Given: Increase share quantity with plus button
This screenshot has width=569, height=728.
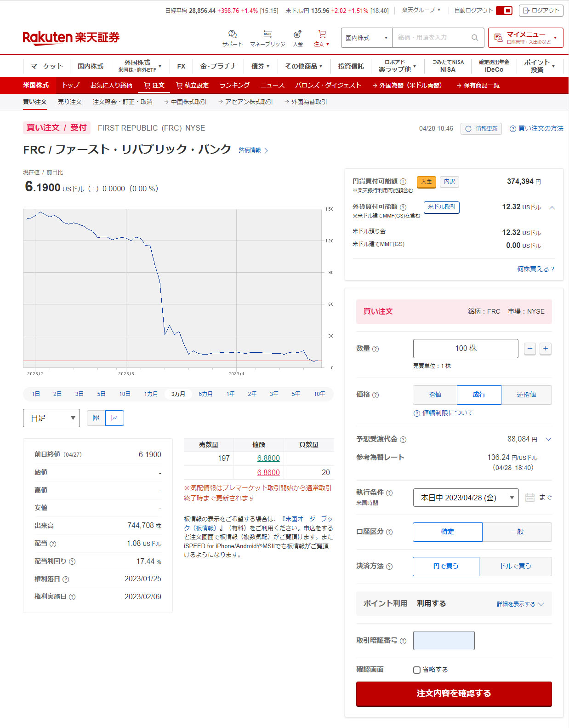Looking at the screenshot, I should click(x=545, y=349).
